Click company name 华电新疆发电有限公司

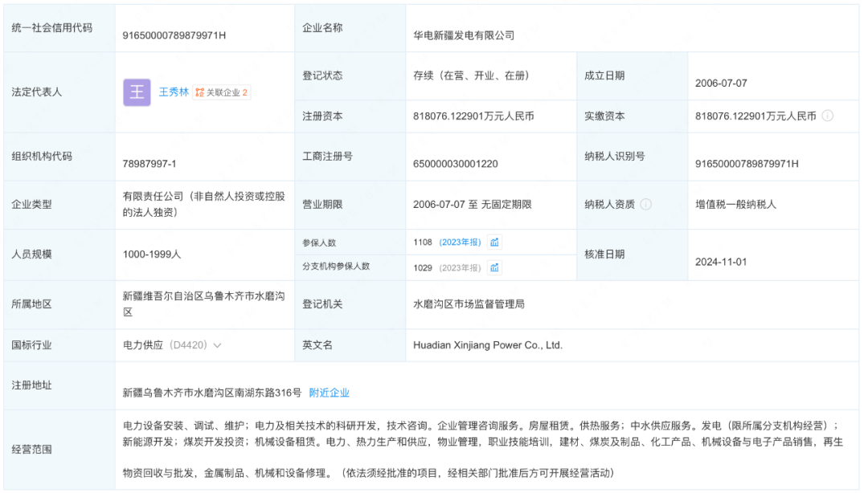[464, 35]
